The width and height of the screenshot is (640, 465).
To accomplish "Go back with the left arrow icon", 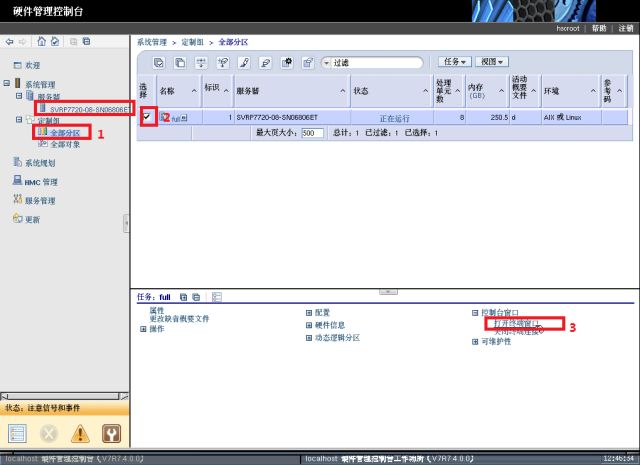I will [9, 42].
